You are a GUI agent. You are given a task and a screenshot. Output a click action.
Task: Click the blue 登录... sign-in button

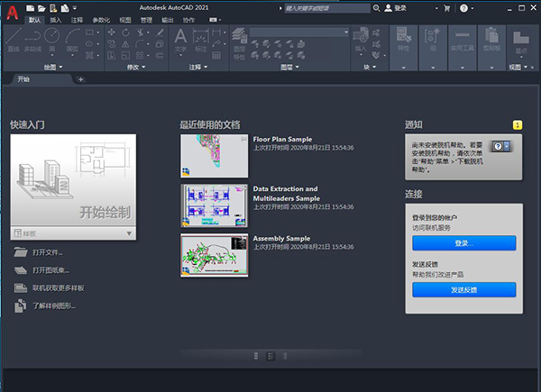click(464, 243)
